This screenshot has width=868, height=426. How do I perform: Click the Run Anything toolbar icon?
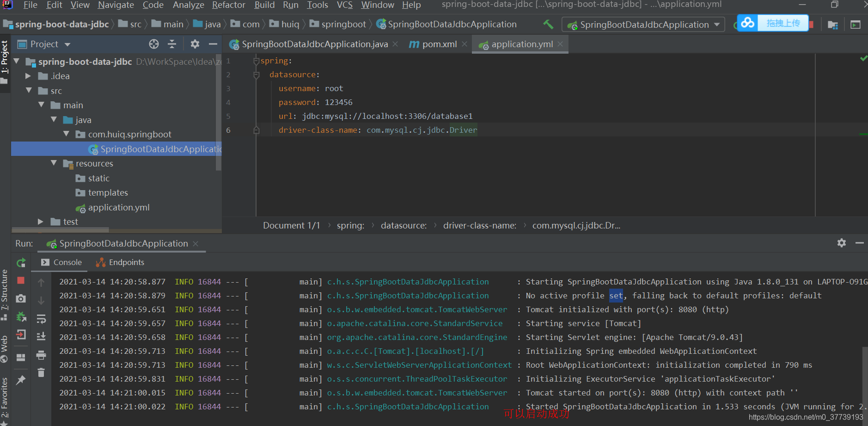pos(856,25)
